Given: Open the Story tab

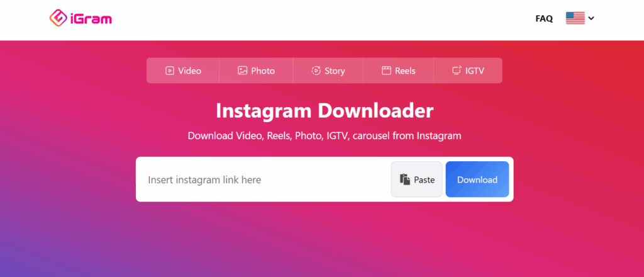Looking at the screenshot, I should click(x=328, y=71).
